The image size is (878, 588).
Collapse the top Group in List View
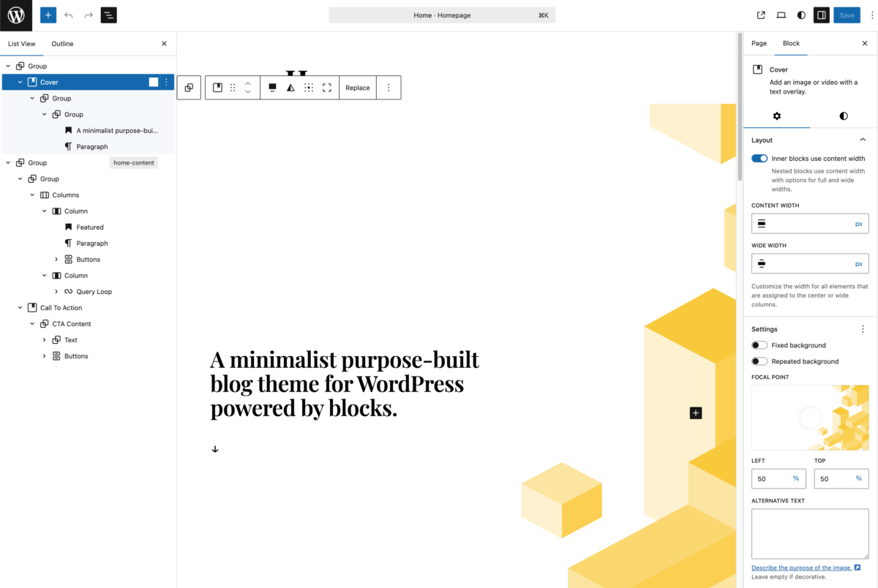[8, 66]
